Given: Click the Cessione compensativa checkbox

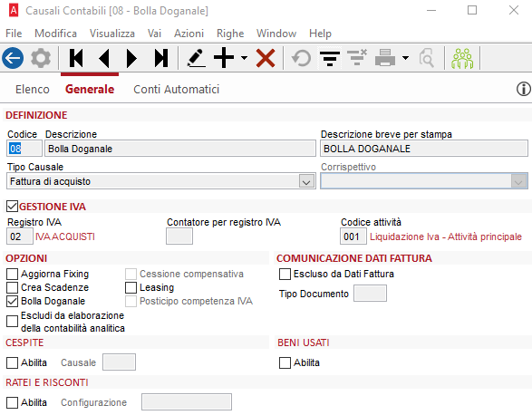Looking at the screenshot, I should click(x=131, y=274).
